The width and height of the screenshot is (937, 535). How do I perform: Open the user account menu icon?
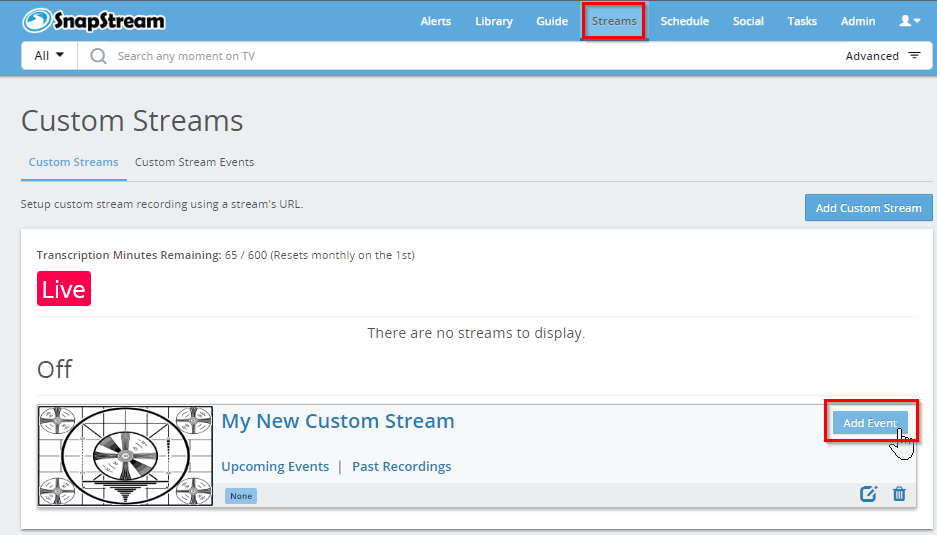[x=910, y=21]
